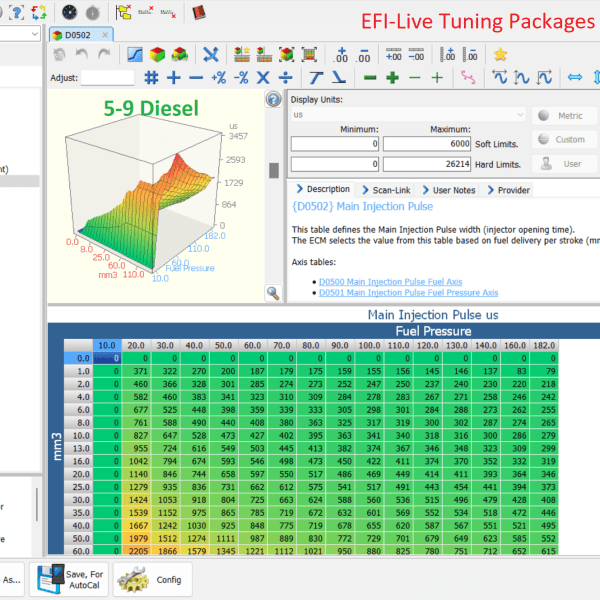Click the descending ramp icon
This screenshot has width=600, height=600.
(x=339, y=78)
